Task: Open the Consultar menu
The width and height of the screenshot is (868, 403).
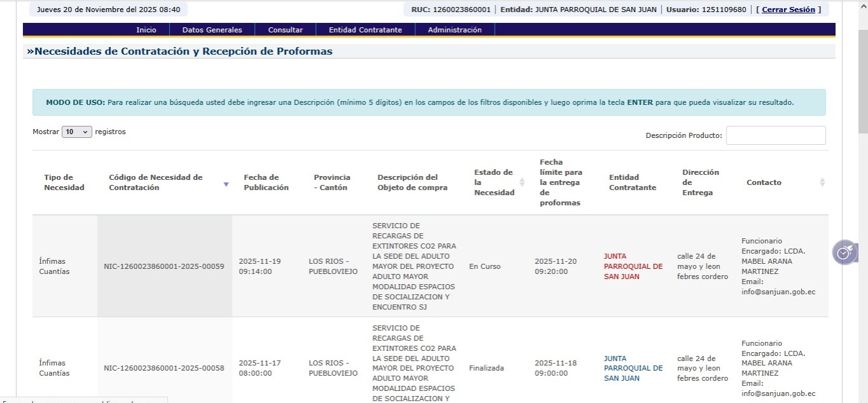Action: point(285,30)
